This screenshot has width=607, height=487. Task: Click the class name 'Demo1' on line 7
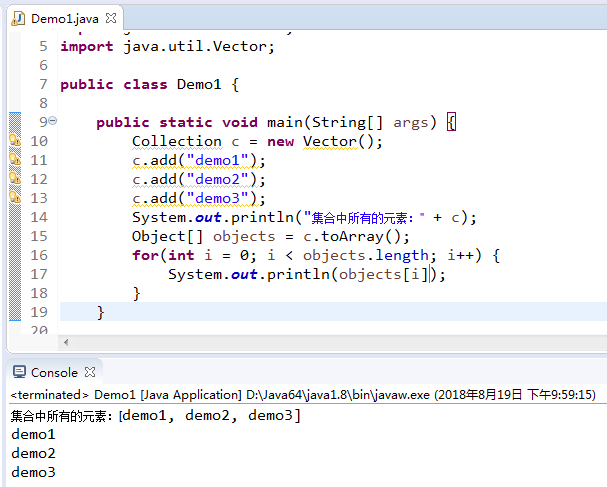[x=199, y=84]
